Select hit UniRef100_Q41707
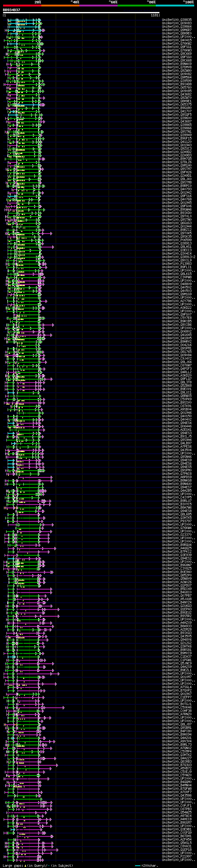Screen dimensions: 197x868 (x=177, y=111)
